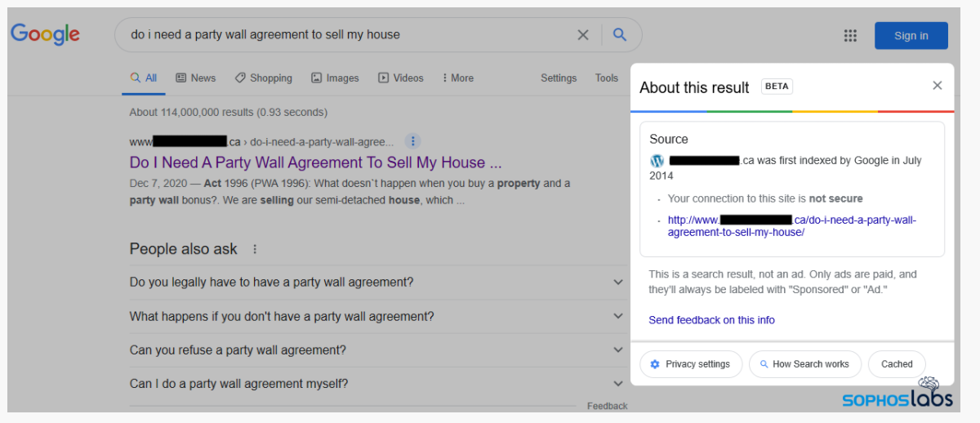Open the More search categories menu
Screen dimensions: 980x423
pos(457,78)
